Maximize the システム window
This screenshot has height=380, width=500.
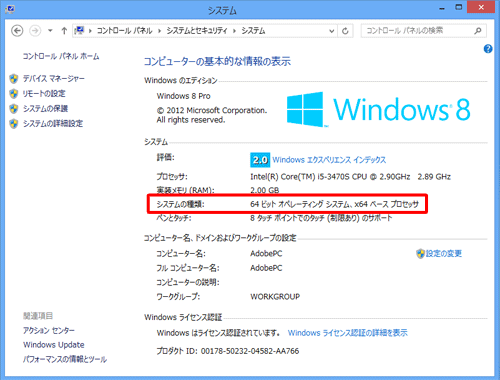coord(459,7)
